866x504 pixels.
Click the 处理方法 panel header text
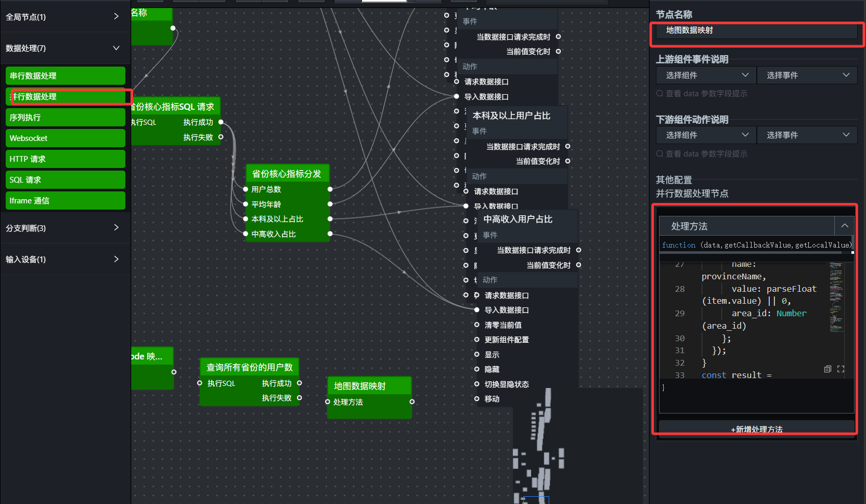pos(689,226)
